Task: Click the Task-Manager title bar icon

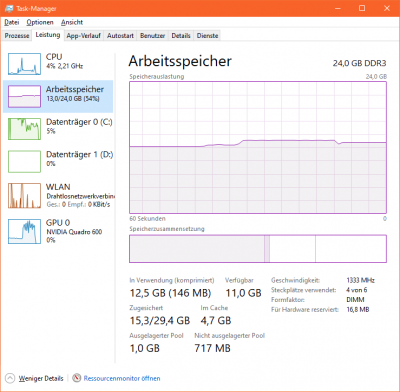Action: click(9, 8)
